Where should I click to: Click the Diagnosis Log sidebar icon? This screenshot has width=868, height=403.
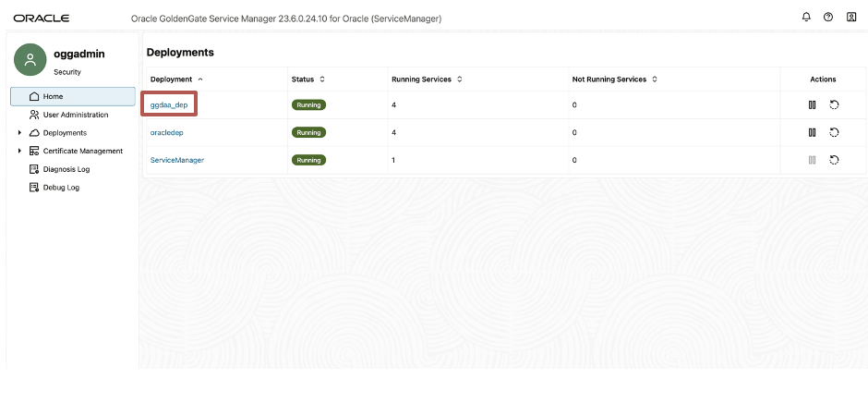click(x=34, y=169)
